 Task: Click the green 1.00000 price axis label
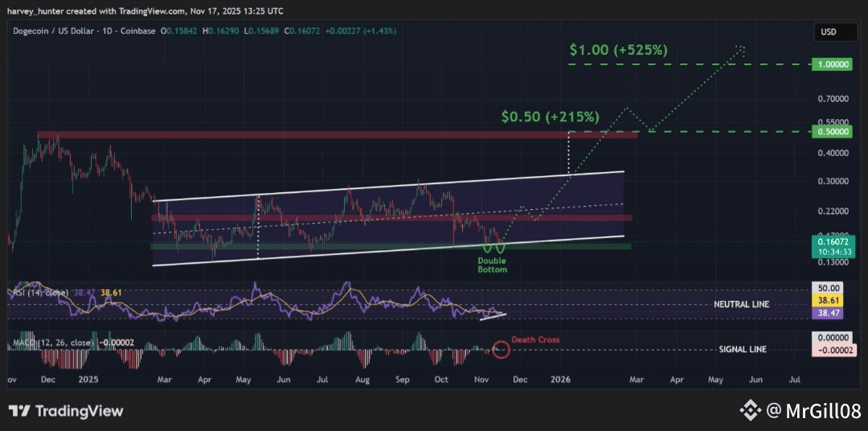831,64
